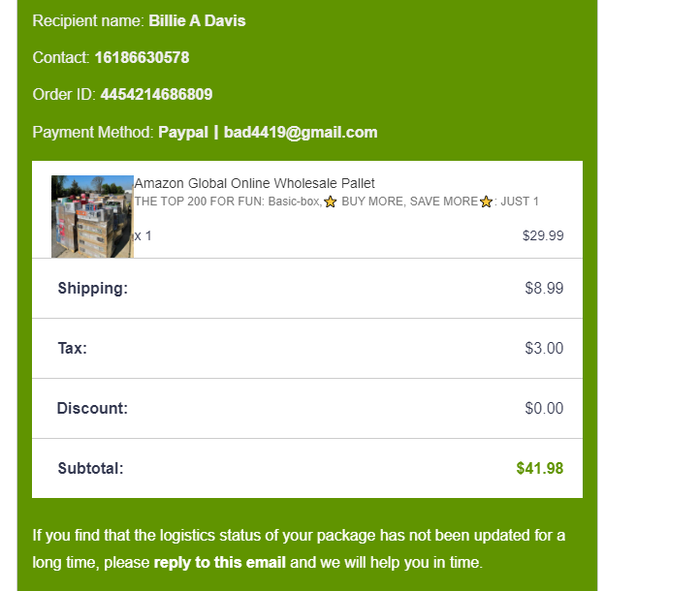Open the Amazon Global Online Wholesale Pallet title
Image resolution: width=700 pixels, height=591 pixels.
[254, 183]
